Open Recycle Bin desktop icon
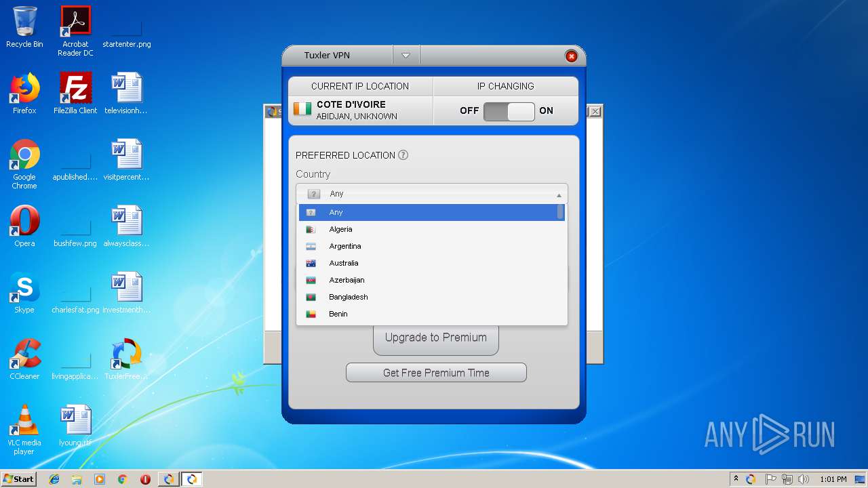Viewport: 868px width, 488px height. pyautogui.click(x=24, y=27)
